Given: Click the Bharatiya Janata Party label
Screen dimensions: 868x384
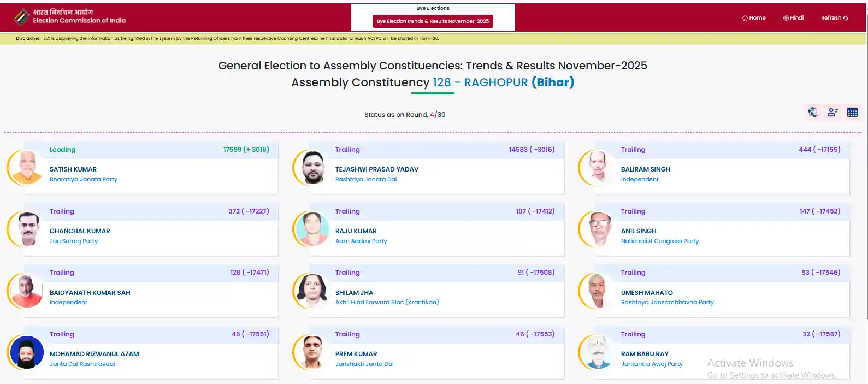Looking at the screenshot, I should click(84, 179).
